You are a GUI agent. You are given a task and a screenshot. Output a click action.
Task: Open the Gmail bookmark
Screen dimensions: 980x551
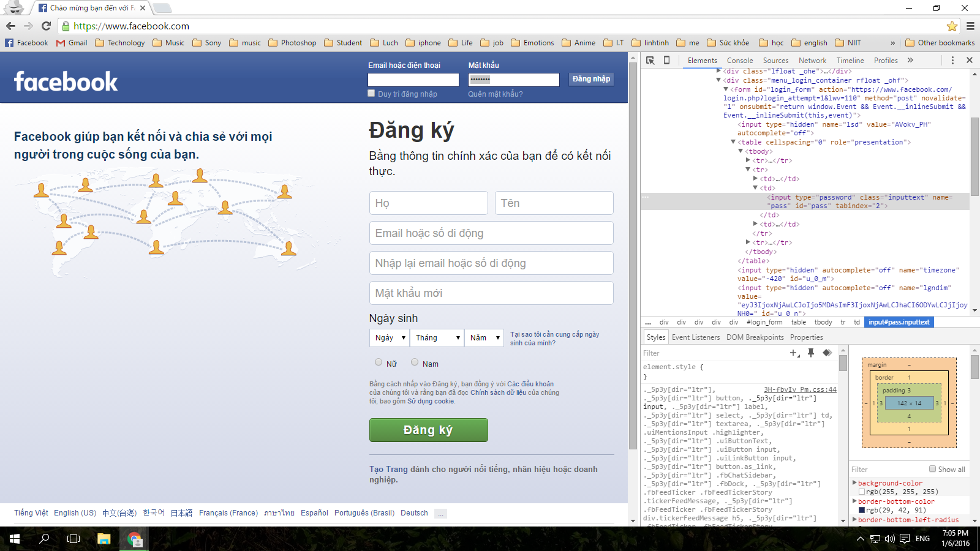click(72, 43)
